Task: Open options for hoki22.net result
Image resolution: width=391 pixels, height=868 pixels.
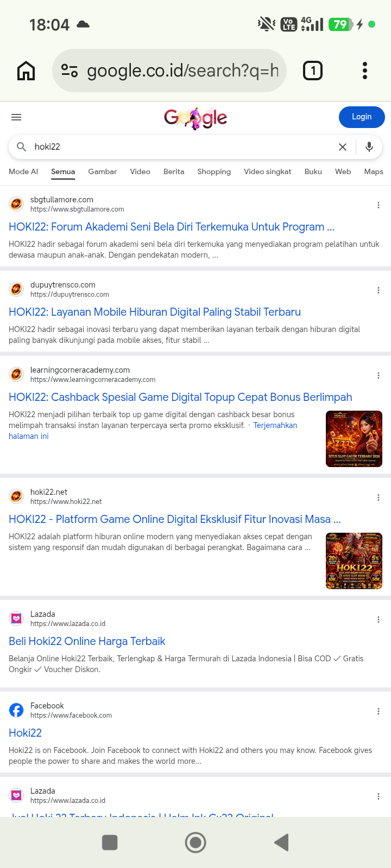Action: [x=379, y=497]
